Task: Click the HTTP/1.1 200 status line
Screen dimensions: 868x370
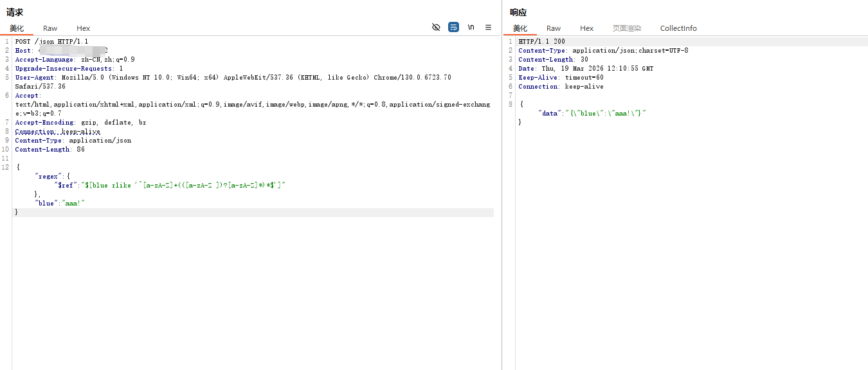Action: point(541,42)
